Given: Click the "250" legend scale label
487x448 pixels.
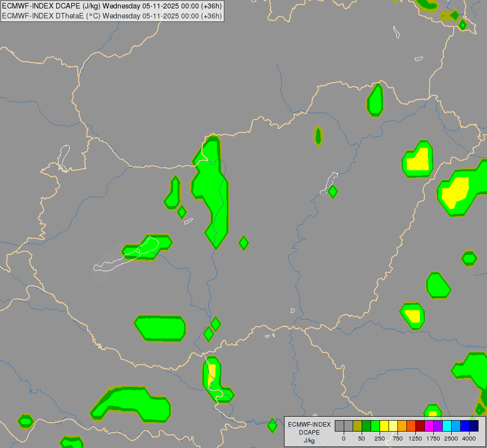Looking at the screenshot, I should (x=380, y=439).
